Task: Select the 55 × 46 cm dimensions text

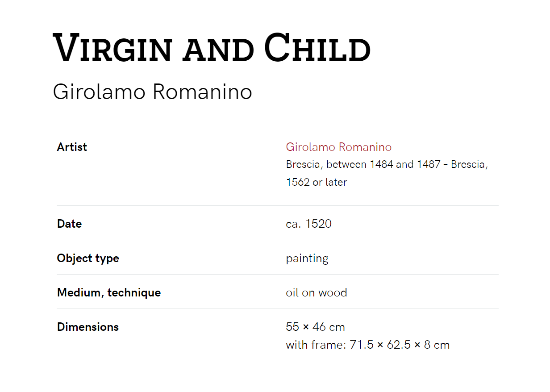Action: coord(315,327)
